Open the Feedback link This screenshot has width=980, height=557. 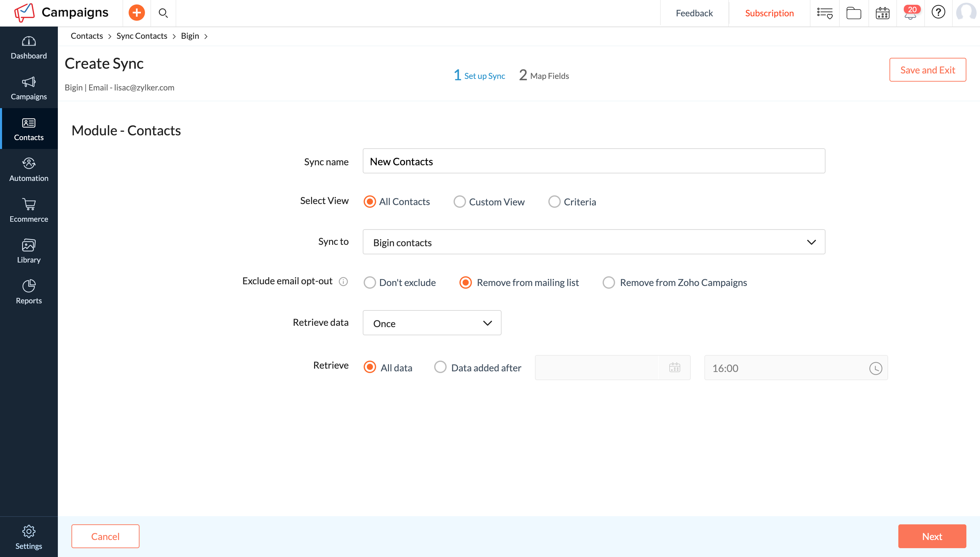pos(694,13)
